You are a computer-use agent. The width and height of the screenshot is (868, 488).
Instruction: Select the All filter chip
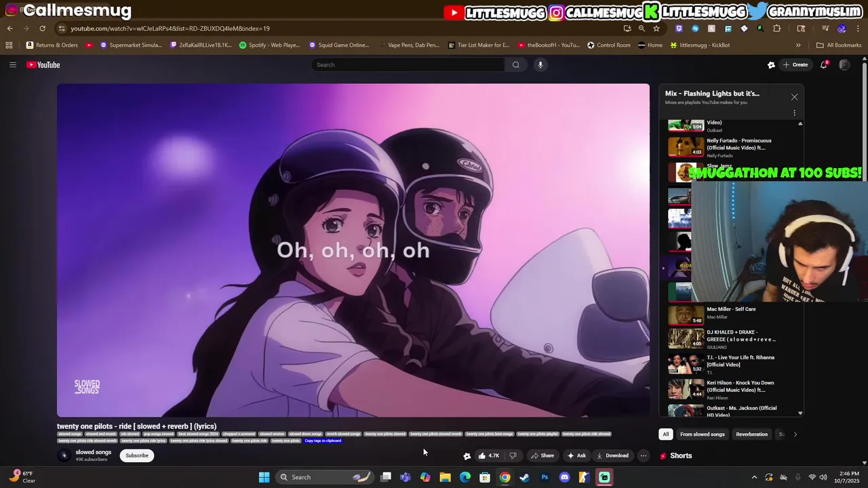click(666, 434)
